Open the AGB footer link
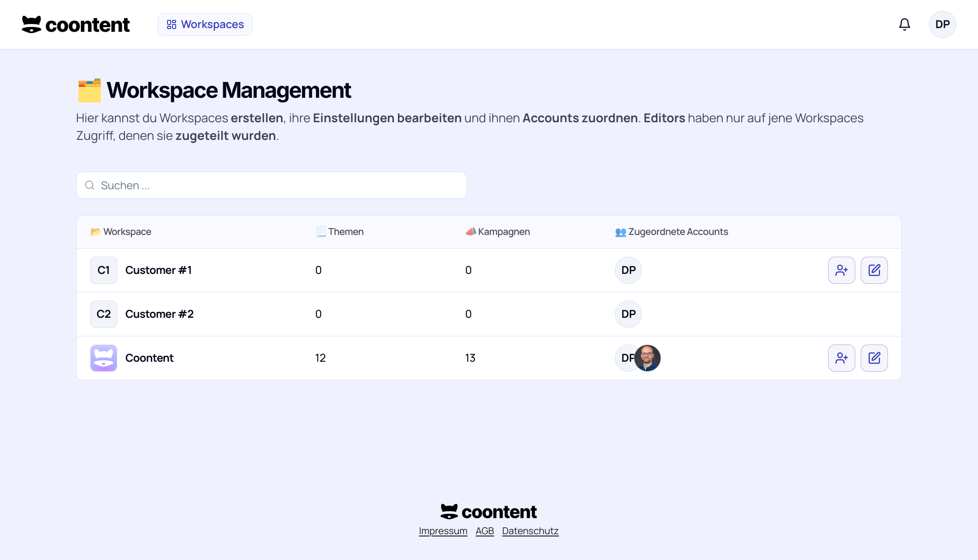The width and height of the screenshot is (978, 560). pyautogui.click(x=484, y=531)
